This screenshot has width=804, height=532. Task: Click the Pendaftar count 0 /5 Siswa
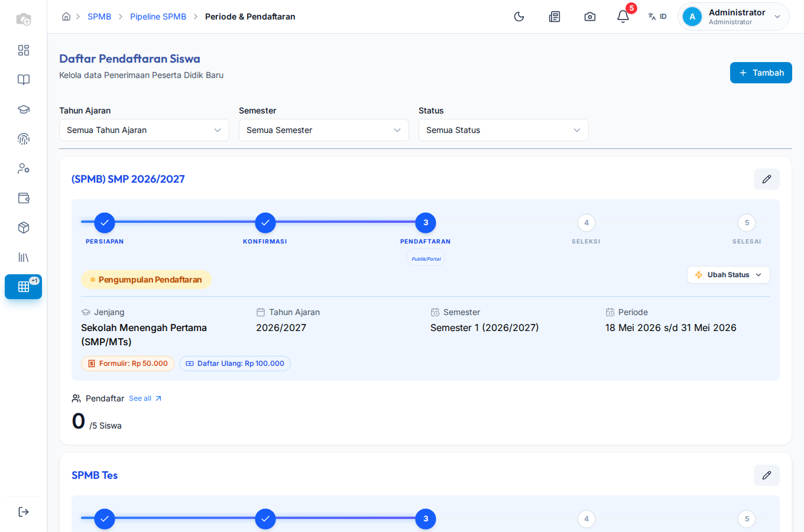[x=97, y=421]
